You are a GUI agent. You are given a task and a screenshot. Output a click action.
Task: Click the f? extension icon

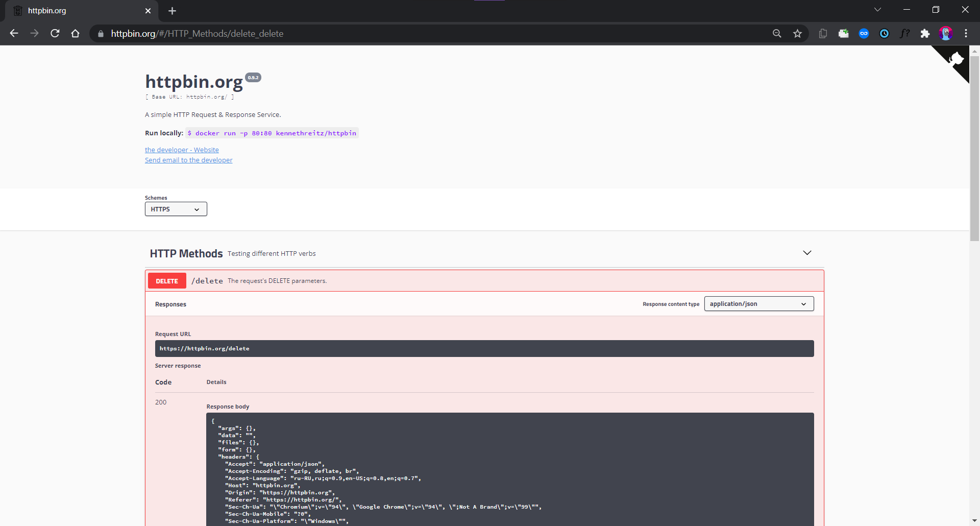pyautogui.click(x=904, y=33)
